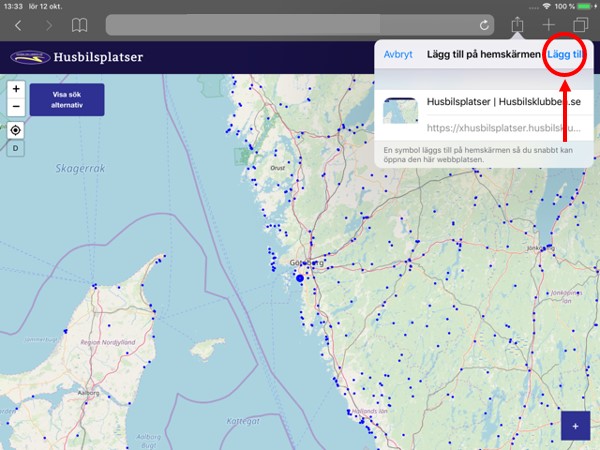Click the Husbilsplatser logo
The height and width of the screenshot is (450, 600).
pyautogui.click(x=77, y=57)
